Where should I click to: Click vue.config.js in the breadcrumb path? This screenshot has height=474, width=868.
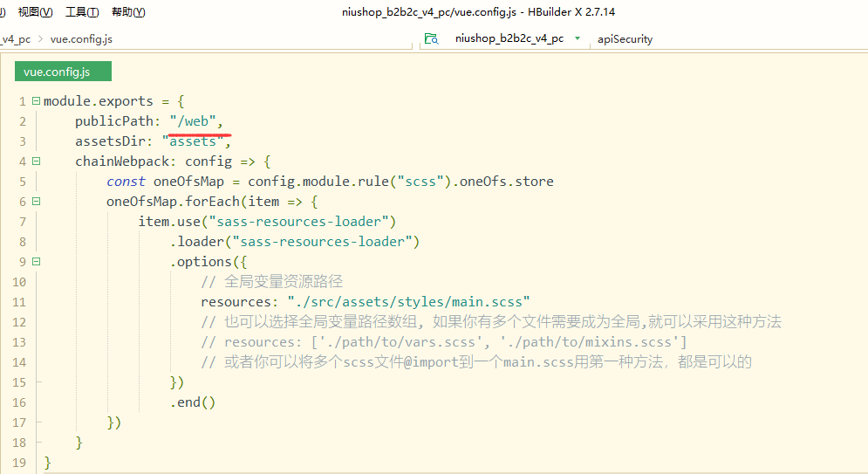point(81,38)
